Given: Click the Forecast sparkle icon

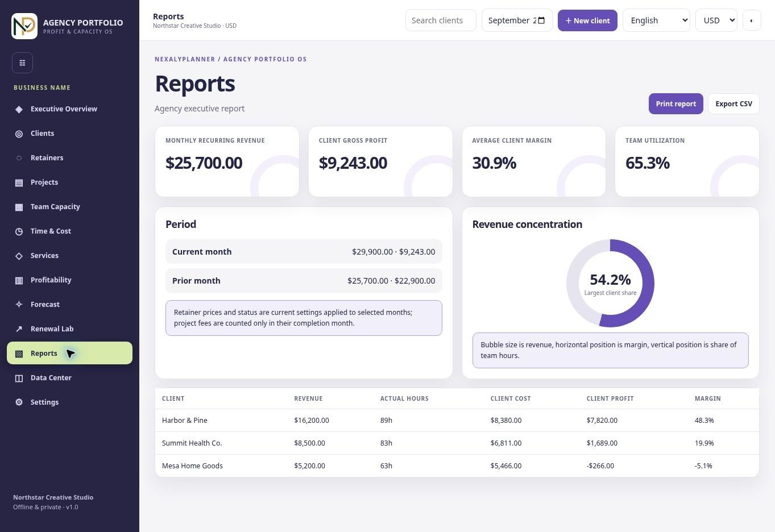Looking at the screenshot, I should coord(19,305).
